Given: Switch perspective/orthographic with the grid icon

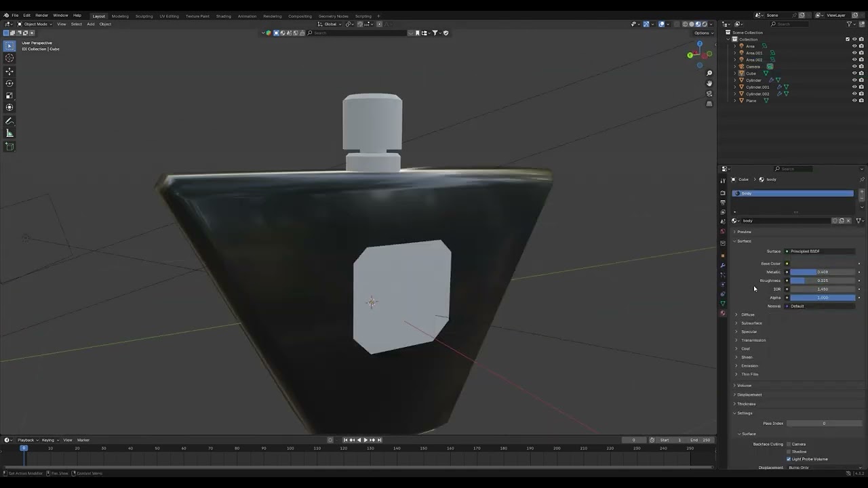Looking at the screenshot, I should (709, 104).
